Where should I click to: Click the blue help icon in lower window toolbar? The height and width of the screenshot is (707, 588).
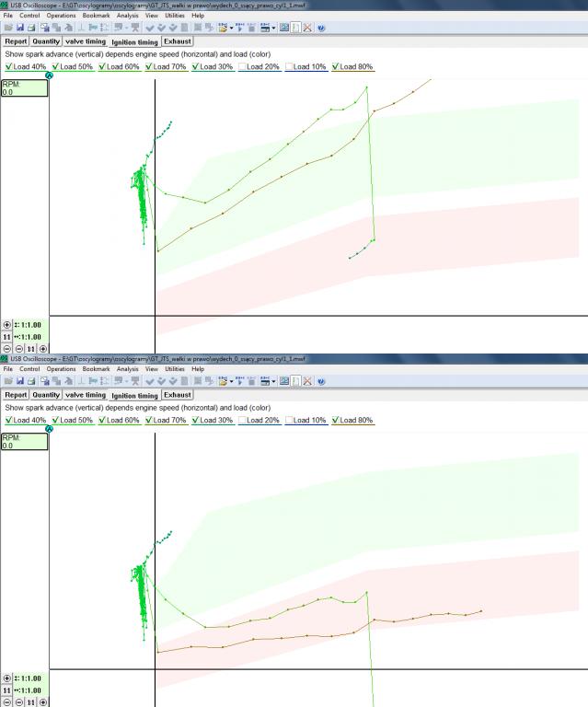click(x=321, y=381)
